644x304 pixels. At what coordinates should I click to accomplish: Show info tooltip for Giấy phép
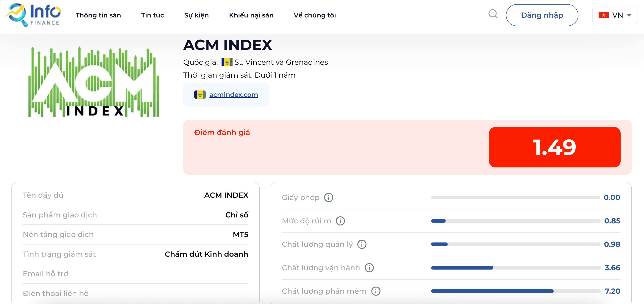[x=328, y=197]
